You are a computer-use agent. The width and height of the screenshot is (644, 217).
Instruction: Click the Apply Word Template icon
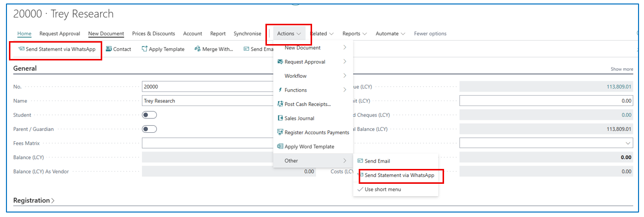pos(280,147)
